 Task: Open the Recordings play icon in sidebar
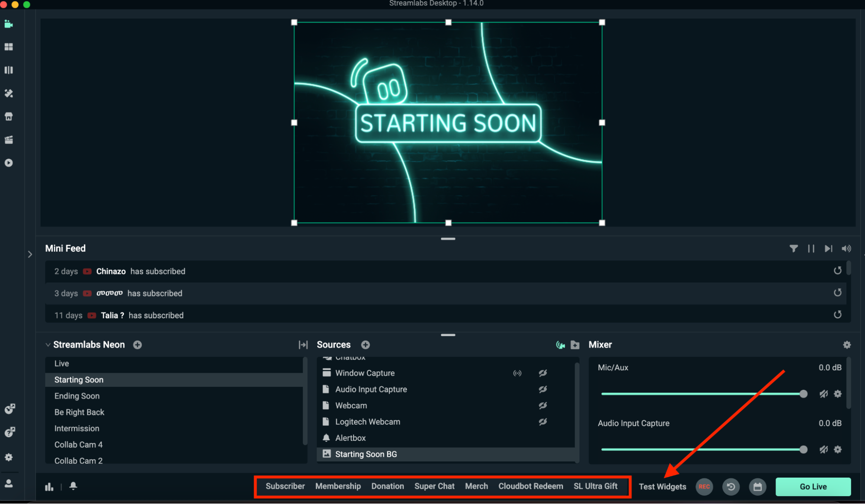click(9, 163)
